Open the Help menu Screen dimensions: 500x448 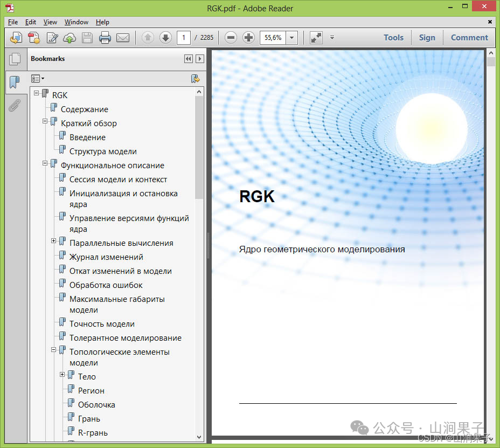[102, 22]
